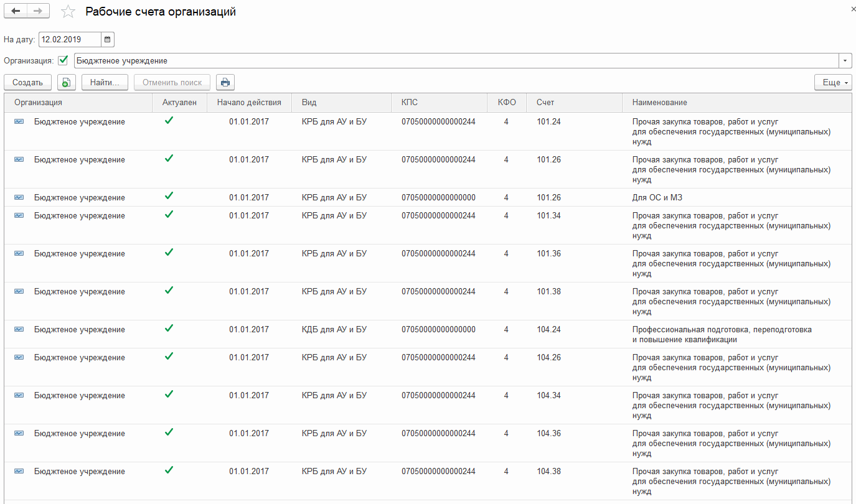
Task: Click the row icon for account 101.36
Action: pos(19,254)
